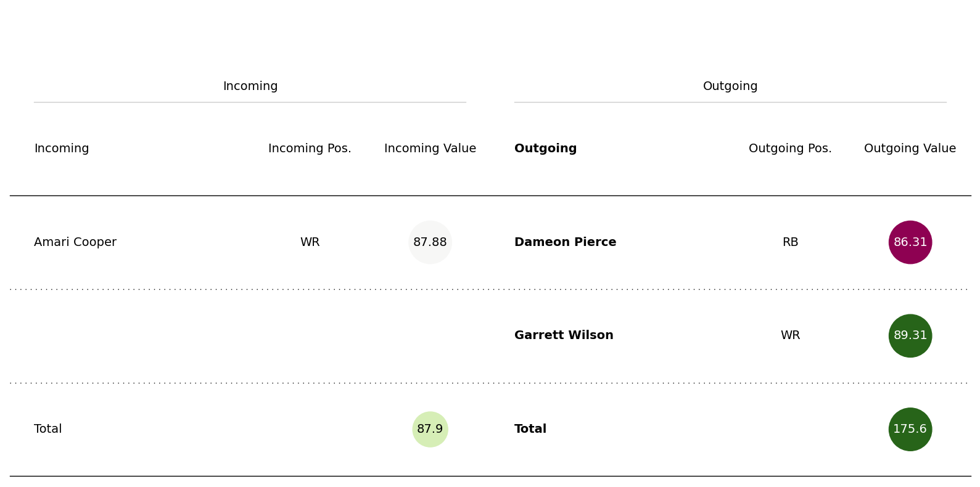Open the Dameon Pierce player name
Image resolution: width=980 pixels, height=487 pixels.
(565, 242)
